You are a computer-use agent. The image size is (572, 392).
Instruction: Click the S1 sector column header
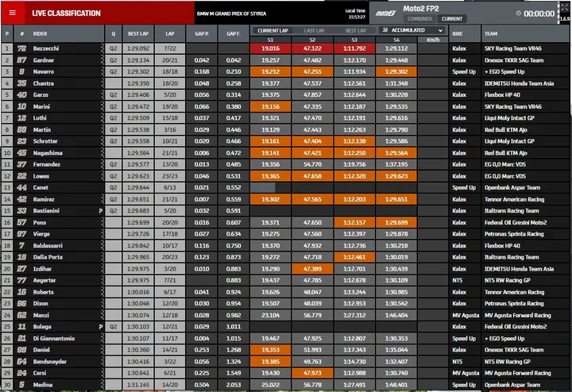point(270,40)
